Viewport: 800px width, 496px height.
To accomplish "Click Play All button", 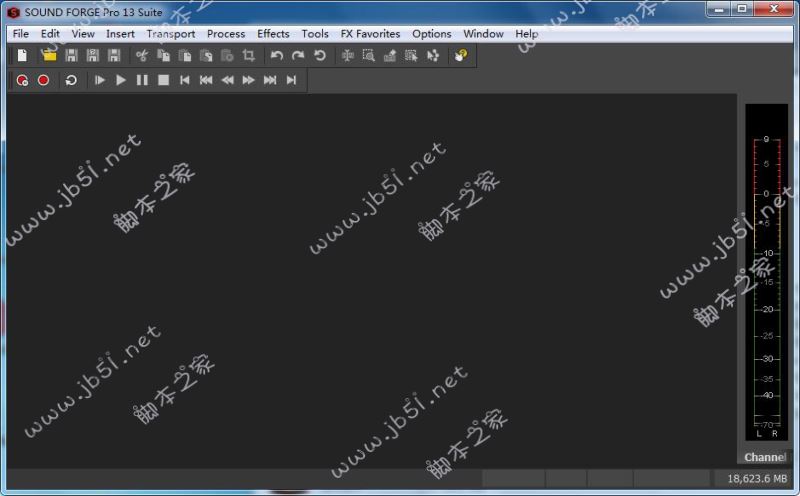I will [x=99, y=80].
